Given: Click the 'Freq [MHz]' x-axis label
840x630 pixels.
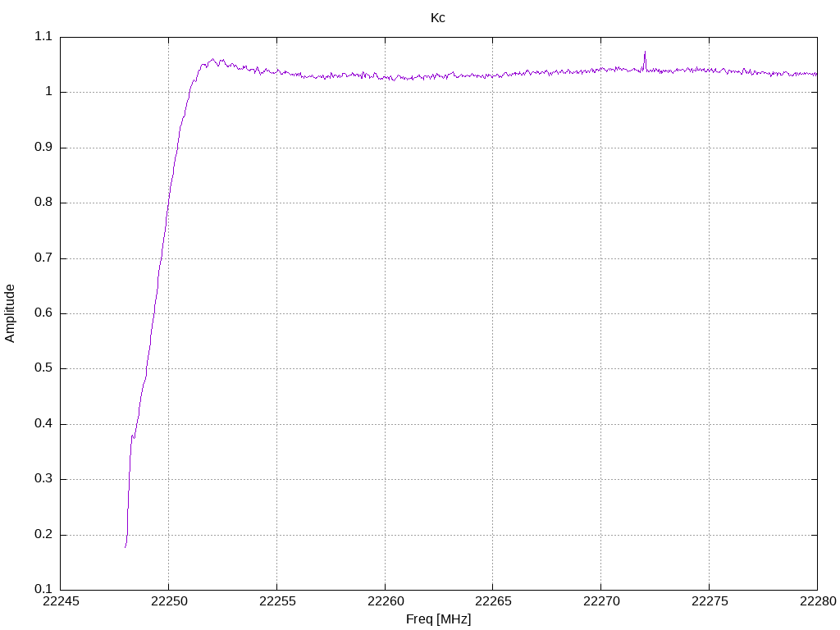Looking at the screenshot, I should 438,619.
